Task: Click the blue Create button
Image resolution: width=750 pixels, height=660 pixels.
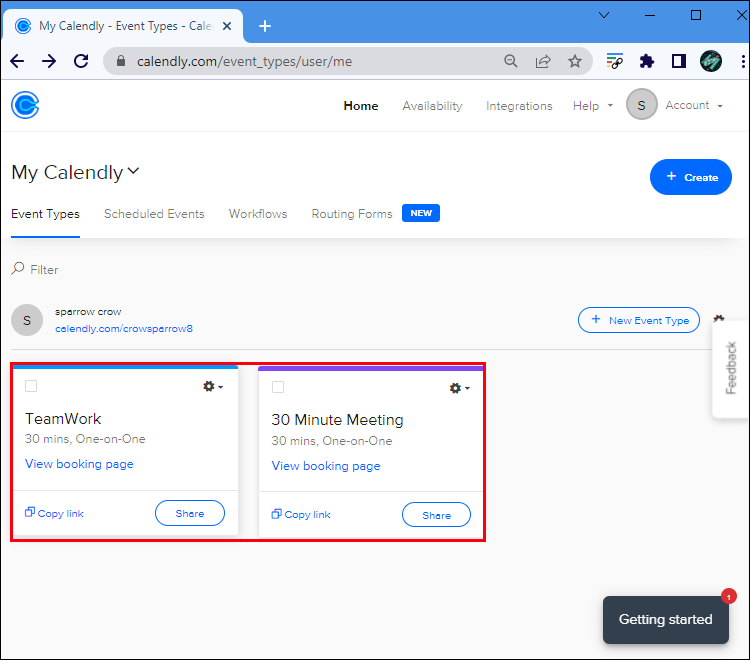Action: (x=690, y=177)
